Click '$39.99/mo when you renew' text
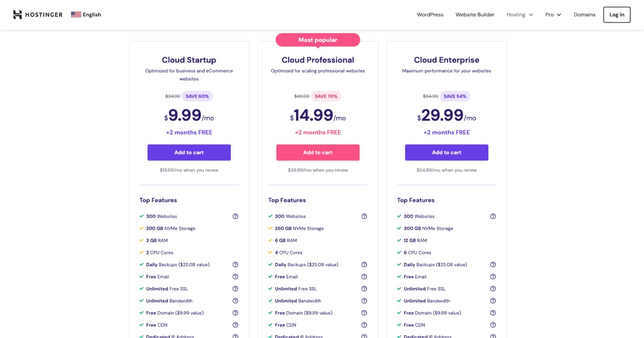644x338 pixels. pos(318,170)
